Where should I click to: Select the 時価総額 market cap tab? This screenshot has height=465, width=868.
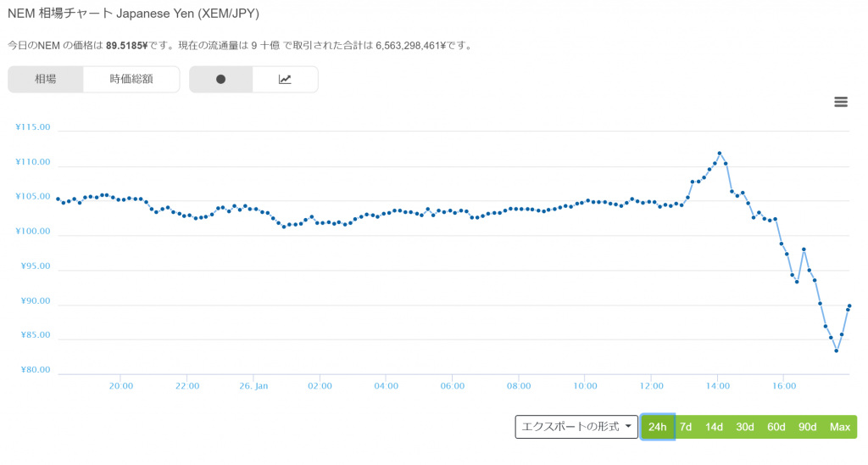[131, 79]
